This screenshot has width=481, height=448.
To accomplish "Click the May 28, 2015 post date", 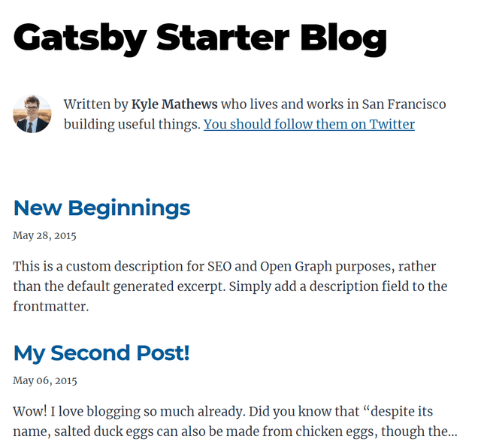I will (44, 235).
